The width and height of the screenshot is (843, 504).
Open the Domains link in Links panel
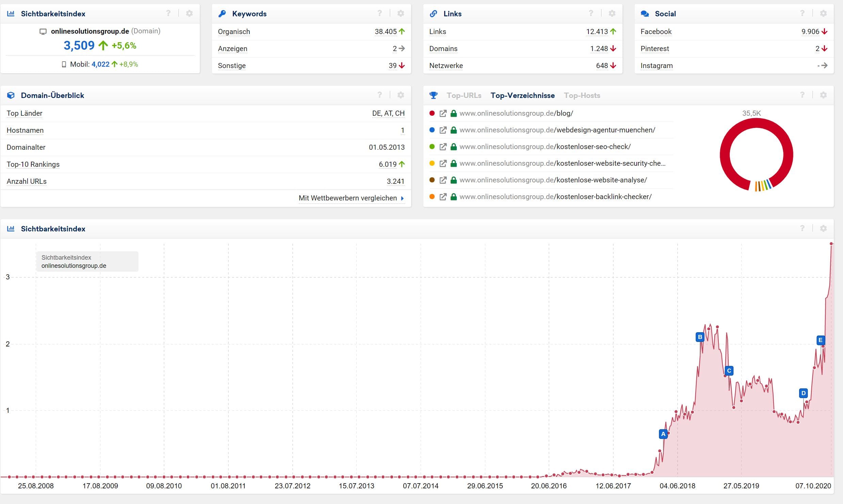coord(443,49)
